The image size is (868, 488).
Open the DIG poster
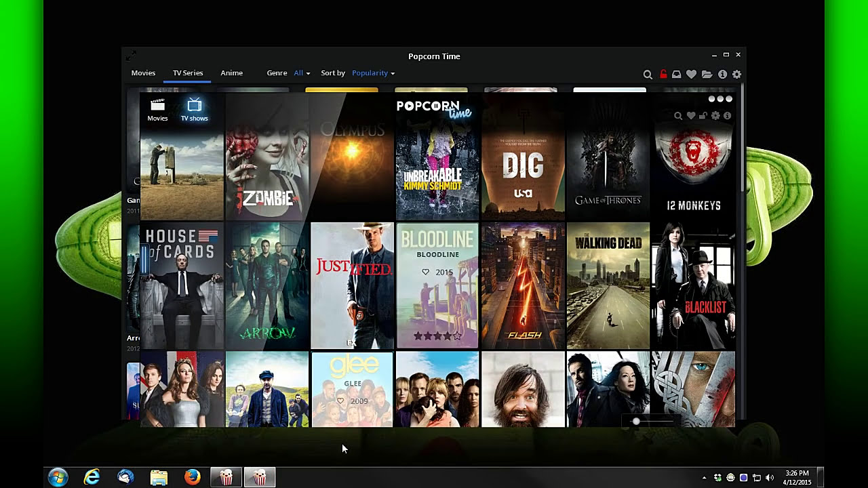(523, 157)
